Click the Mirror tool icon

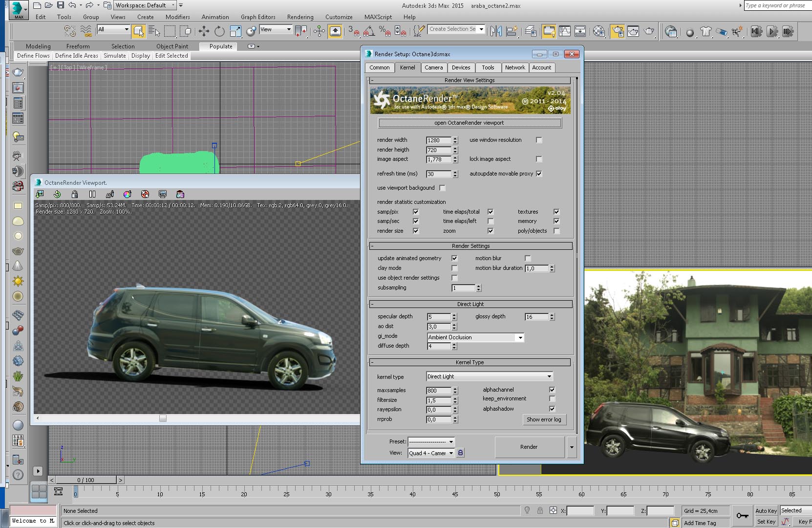coord(496,31)
